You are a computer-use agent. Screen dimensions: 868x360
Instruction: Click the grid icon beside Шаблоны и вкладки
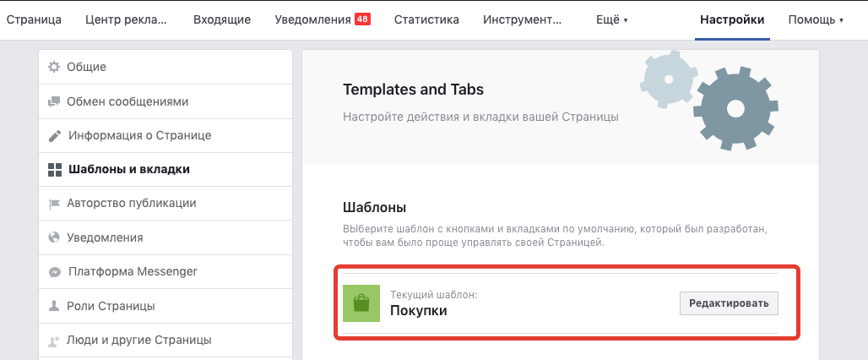[x=54, y=170]
